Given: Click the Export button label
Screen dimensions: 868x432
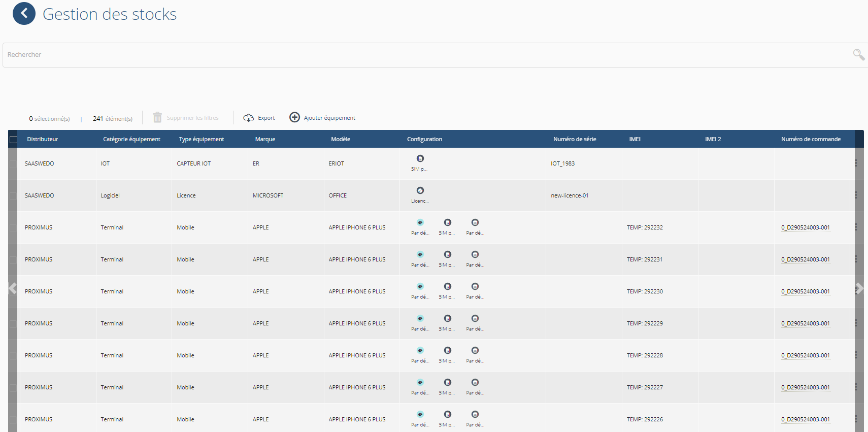Looking at the screenshot, I should coord(266,118).
